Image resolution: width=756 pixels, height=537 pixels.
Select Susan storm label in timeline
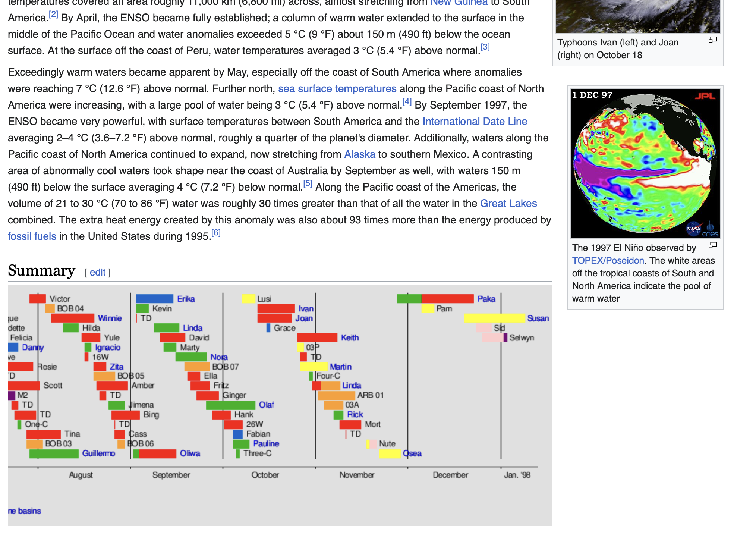pos(538,318)
